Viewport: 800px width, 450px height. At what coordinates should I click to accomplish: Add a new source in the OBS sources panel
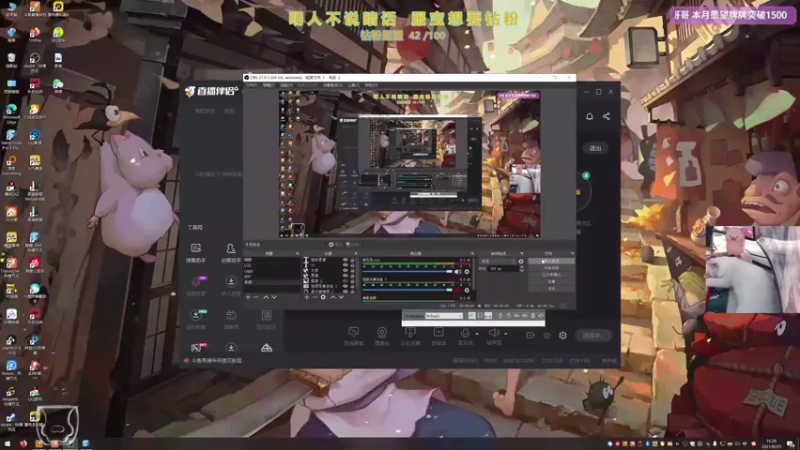[x=306, y=297]
